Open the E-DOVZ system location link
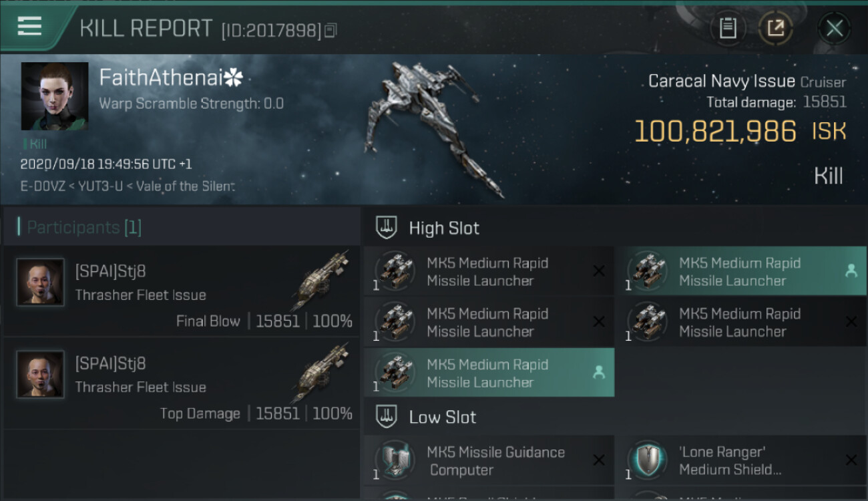The image size is (868, 501). (41, 186)
